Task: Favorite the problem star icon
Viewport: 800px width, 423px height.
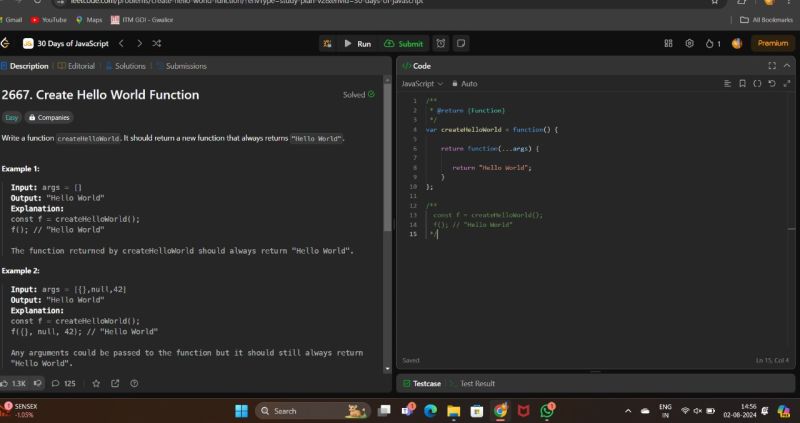Action: coord(96,383)
